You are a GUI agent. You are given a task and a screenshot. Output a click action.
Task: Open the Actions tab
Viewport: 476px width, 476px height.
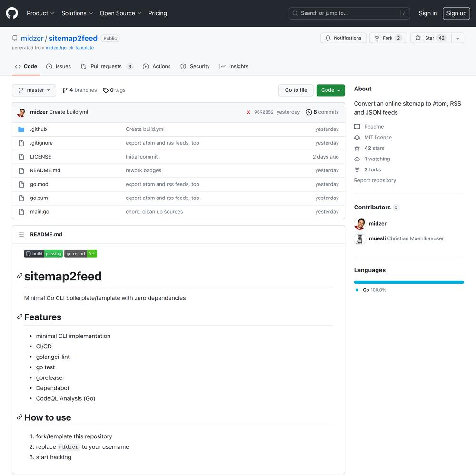click(157, 67)
